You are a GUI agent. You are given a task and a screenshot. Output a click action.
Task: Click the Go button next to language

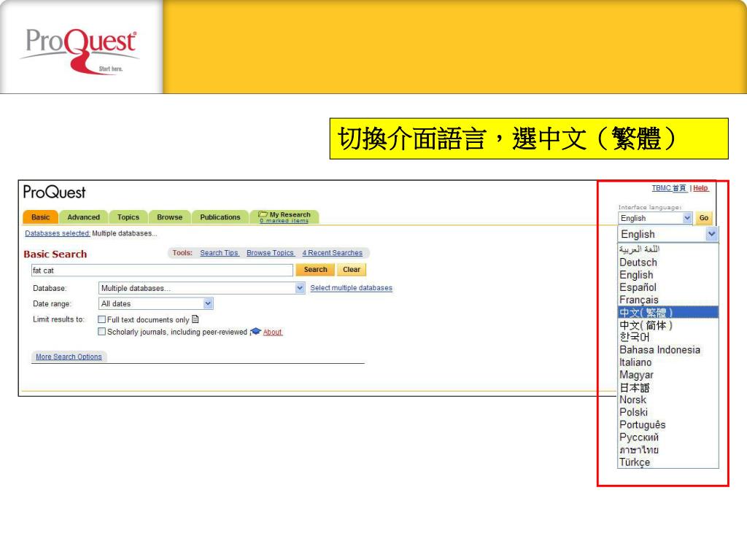pyautogui.click(x=704, y=218)
